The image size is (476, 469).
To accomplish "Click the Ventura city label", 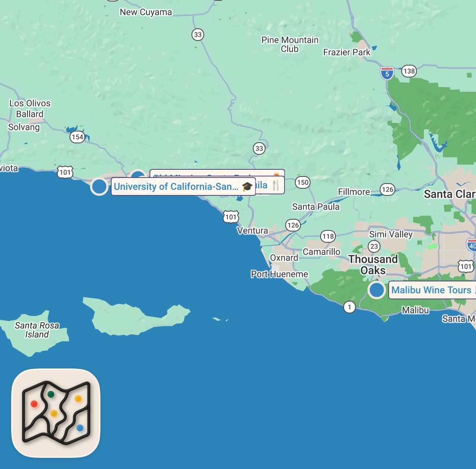I will [x=253, y=231].
